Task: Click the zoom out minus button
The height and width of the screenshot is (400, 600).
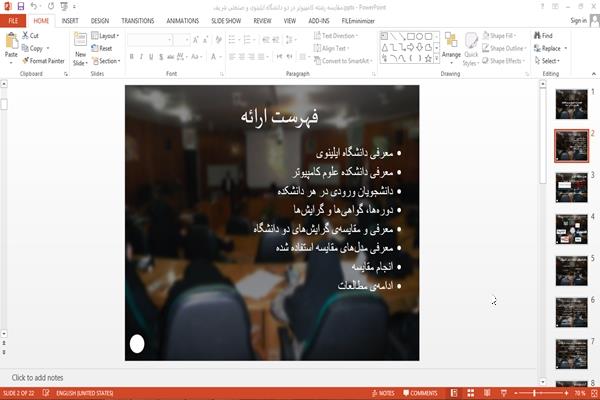Action: point(516,393)
